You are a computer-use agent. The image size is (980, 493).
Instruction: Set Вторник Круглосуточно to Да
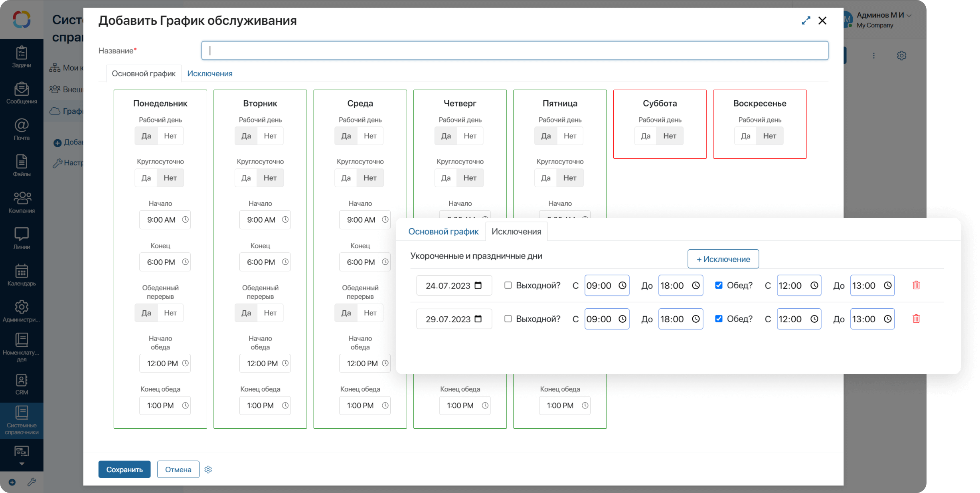click(x=246, y=178)
